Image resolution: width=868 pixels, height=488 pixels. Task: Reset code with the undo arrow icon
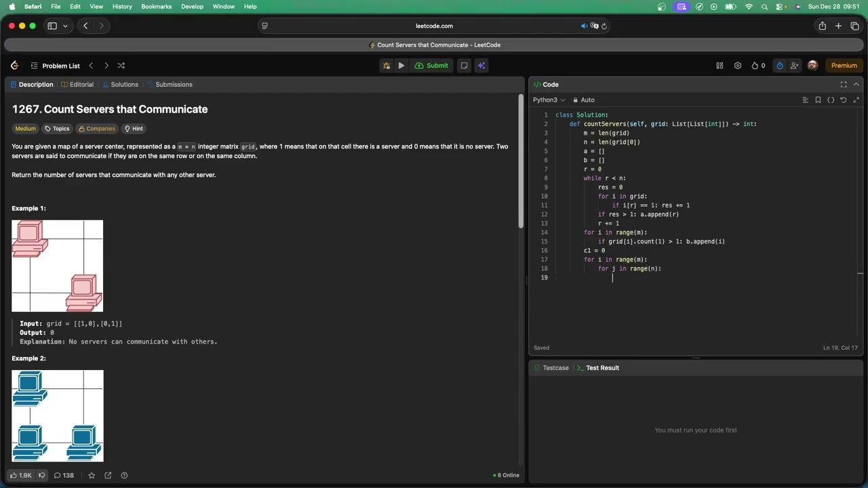[844, 100]
